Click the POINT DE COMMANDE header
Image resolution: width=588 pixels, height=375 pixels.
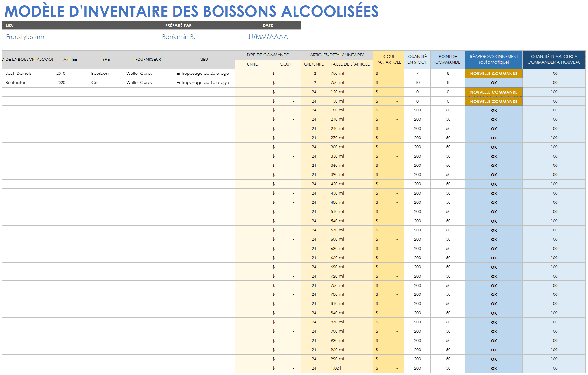pos(448,60)
